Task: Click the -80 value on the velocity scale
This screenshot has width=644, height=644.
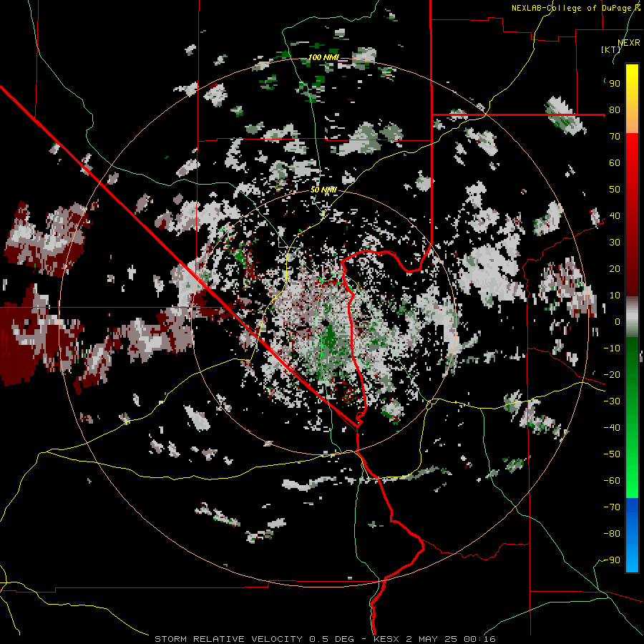Action: click(612, 534)
